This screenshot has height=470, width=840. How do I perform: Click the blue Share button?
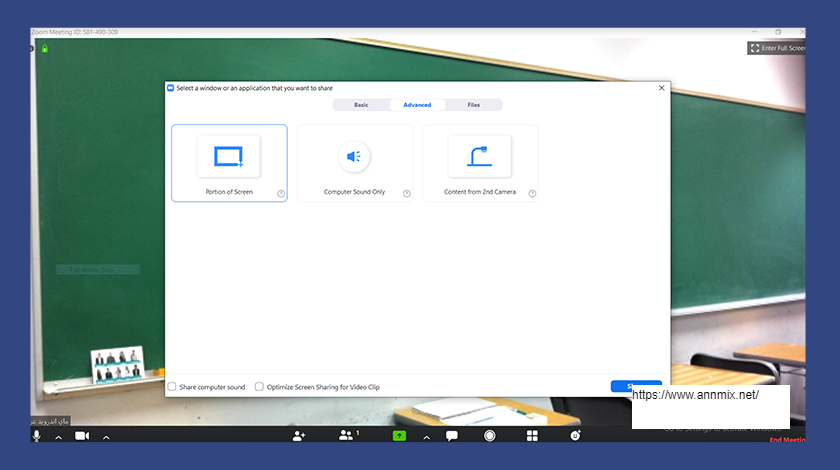pyautogui.click(x=636, y=386)
